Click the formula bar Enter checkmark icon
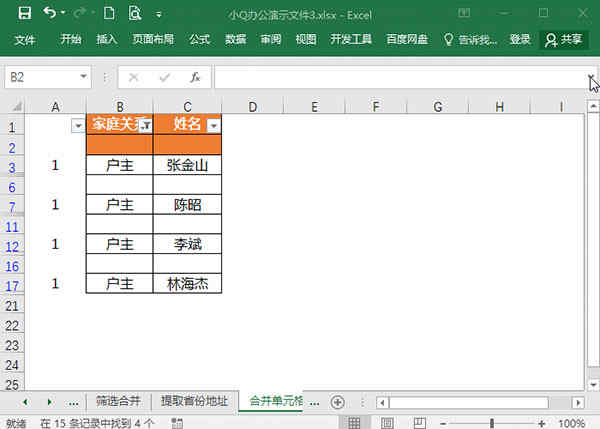Viewport: 600px width, 429px height. 165,78
